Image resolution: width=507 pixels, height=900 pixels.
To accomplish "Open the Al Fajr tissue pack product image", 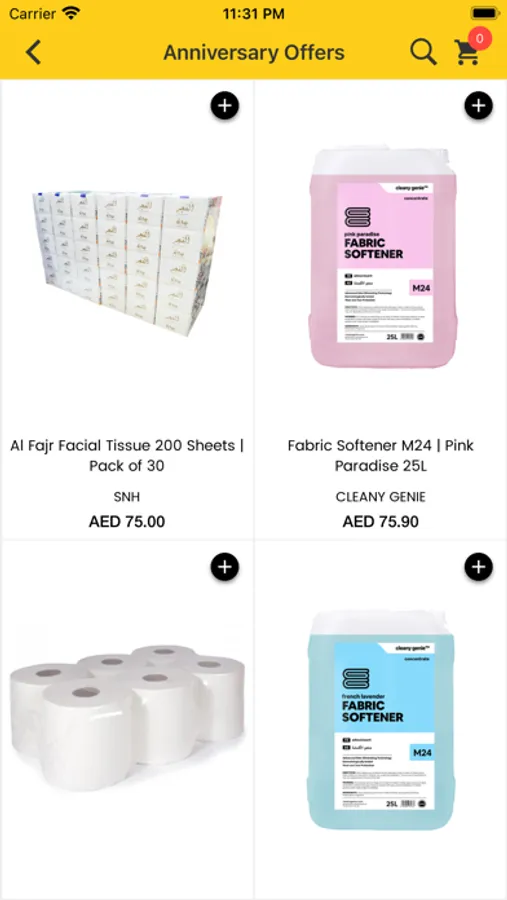I will 127,264.
